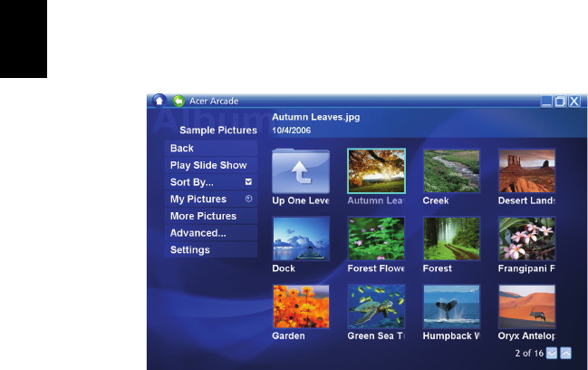Click the Acer Arcade title text
The image size is (588, 370).
click(214, 101)
